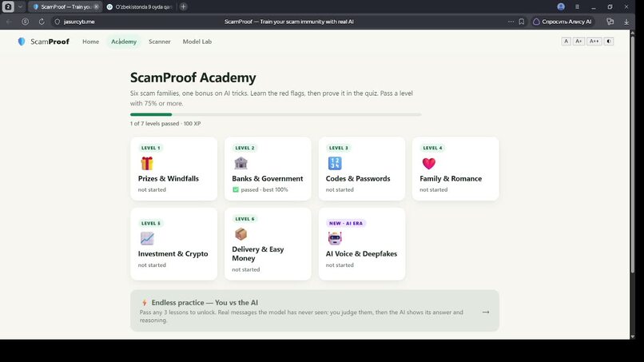Open the Scanner nav item
The image size is (644, 362).
click(x=159, y=42)
